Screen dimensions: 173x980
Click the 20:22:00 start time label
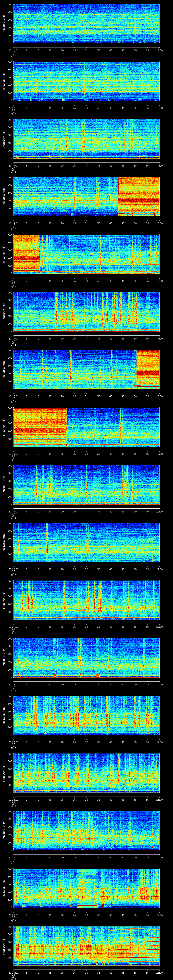click(13, 684)
